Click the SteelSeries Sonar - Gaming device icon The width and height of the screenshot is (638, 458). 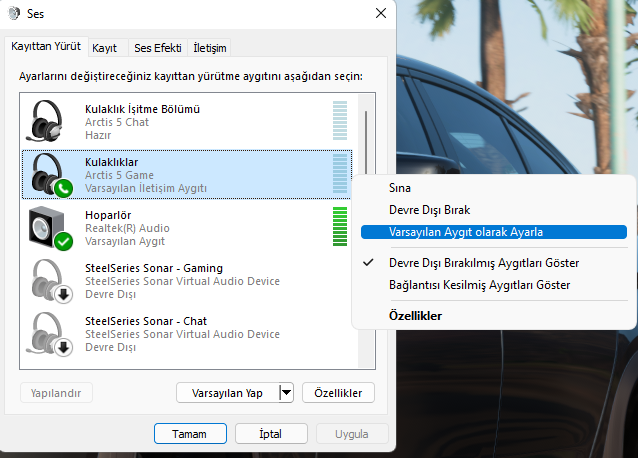click(51, 281)
